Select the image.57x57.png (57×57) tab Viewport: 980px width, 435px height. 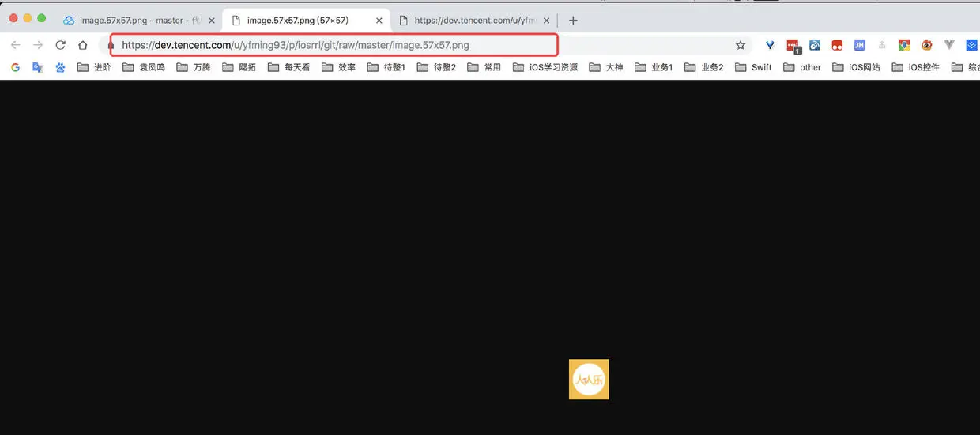[x=306, y=21]
